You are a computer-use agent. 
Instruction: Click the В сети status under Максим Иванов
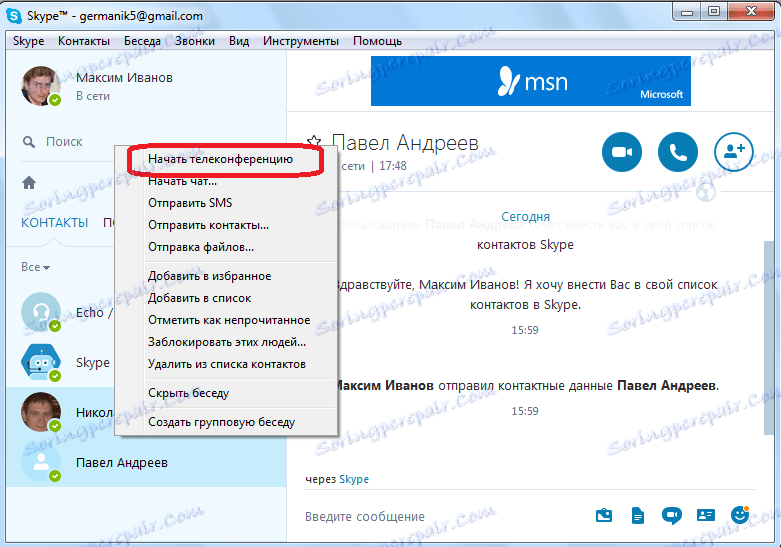click(93, 96)
